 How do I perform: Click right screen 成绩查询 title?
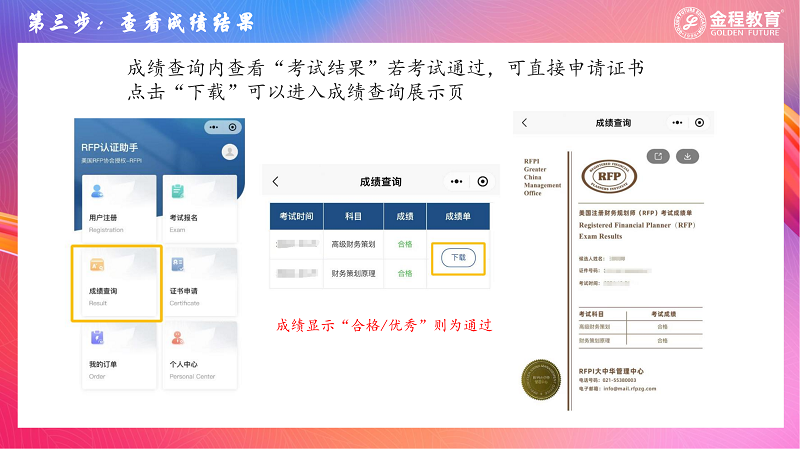[x=613, y=122]
